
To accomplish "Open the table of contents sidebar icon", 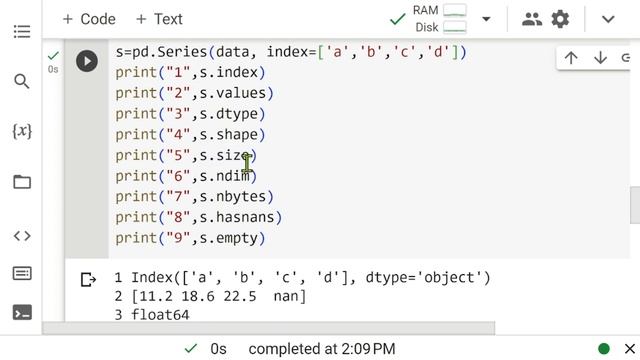I will click(x=22, y=31).
